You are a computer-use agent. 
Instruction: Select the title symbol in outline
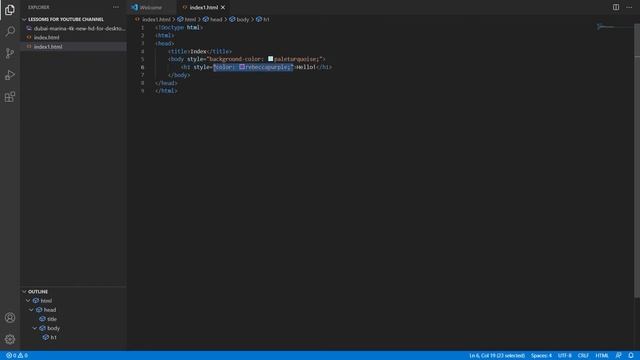point(52,319)
